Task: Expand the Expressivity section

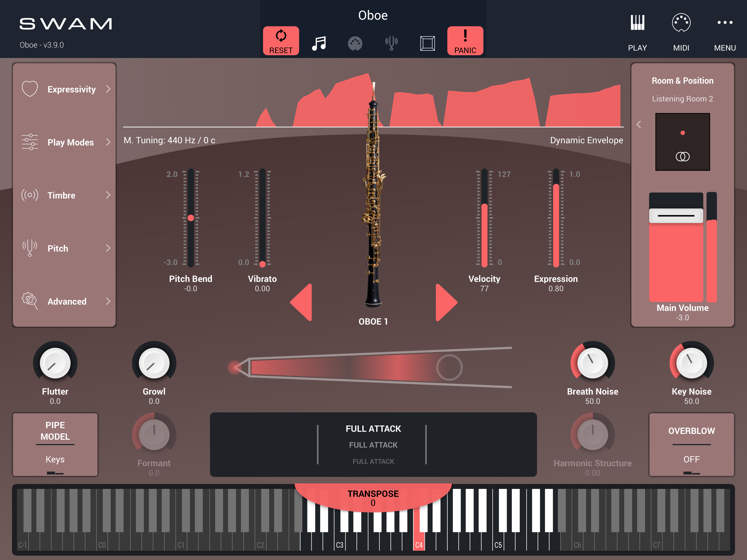Action: [x=64, y=89]
